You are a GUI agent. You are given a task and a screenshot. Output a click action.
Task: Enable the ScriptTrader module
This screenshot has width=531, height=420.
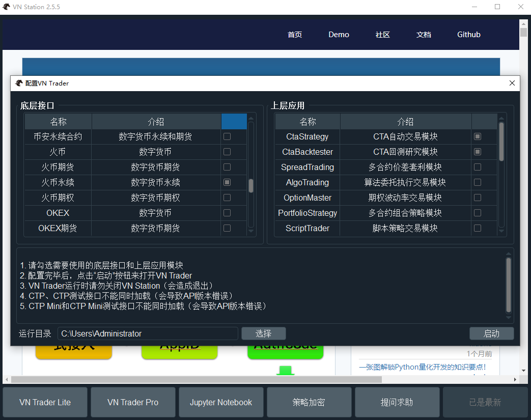477,228
